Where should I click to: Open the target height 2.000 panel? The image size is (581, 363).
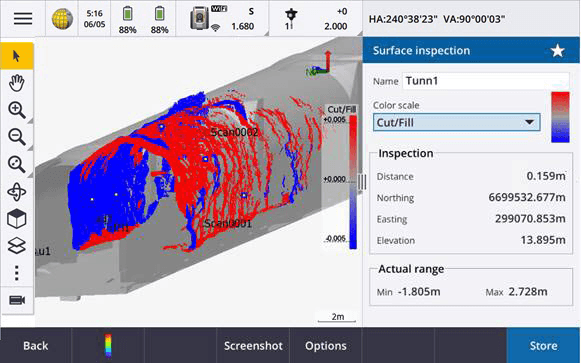click(x=316, y=18)
